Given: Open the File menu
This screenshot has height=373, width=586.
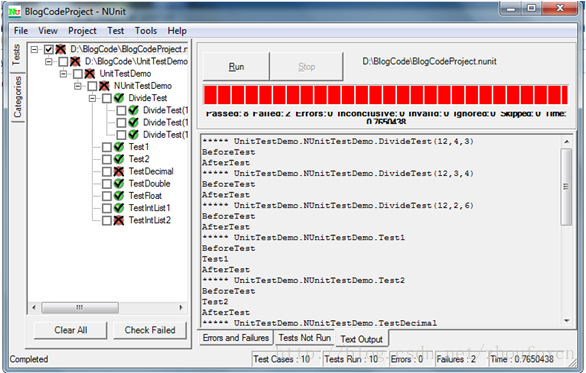Looking at the screenshot, I should pyautogui.click(x=21, y=31).
